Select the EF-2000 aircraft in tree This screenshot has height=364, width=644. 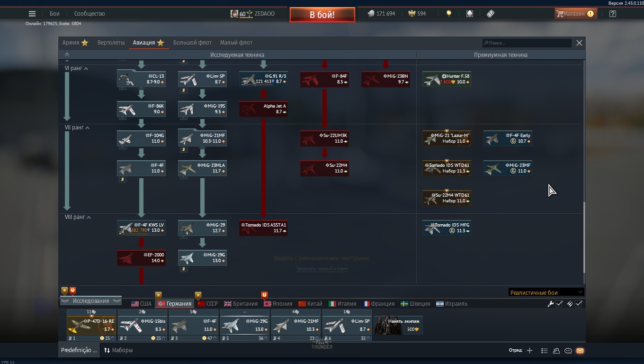(141, 258)
